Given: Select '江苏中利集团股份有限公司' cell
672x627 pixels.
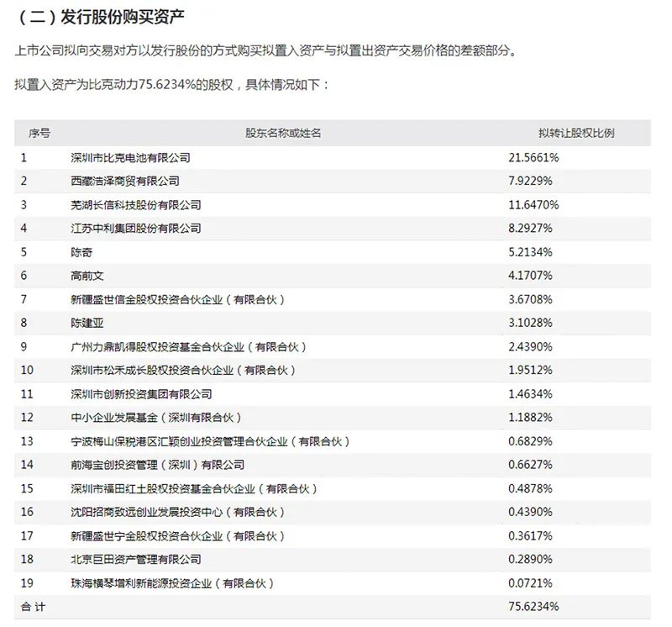Looking at the screenshot, I should 136,228.
